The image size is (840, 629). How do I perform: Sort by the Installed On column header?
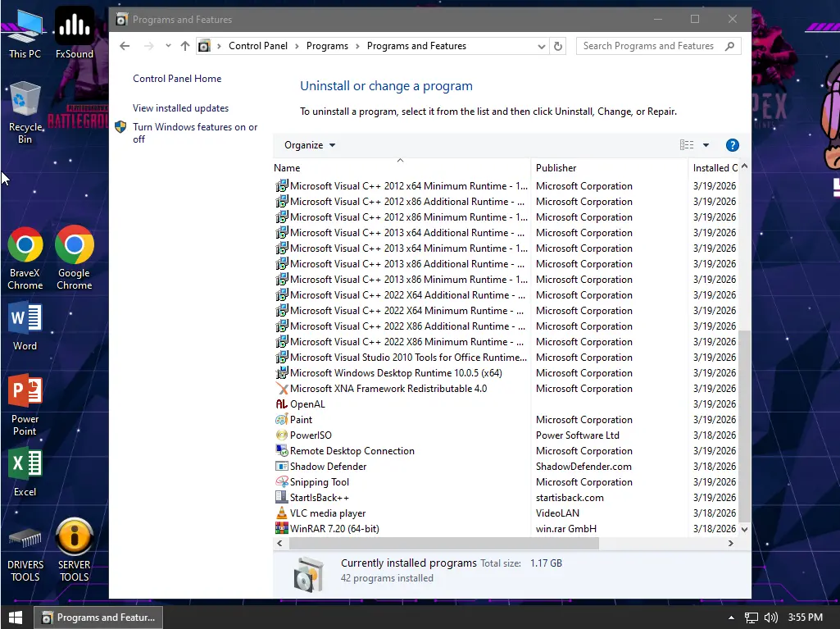tap(714, 168)
